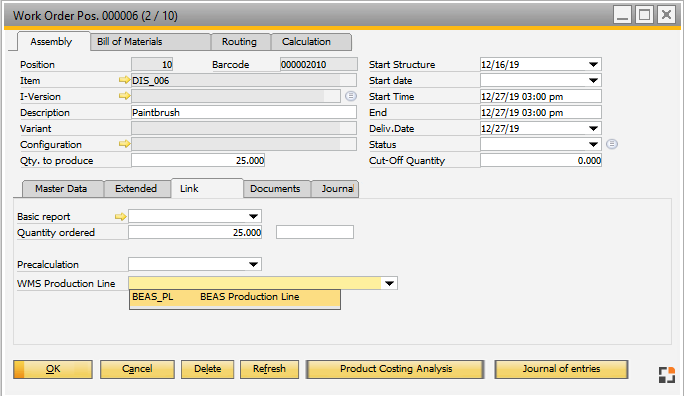Click the Quantity ordered field

pyautogui.click(x=195, y=232)
